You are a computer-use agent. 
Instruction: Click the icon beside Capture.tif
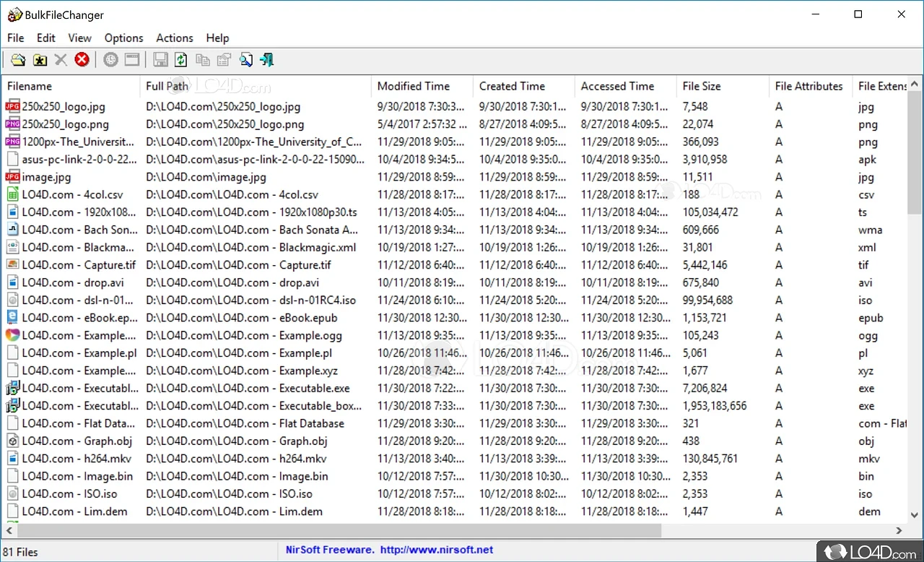pyautogui.click(x=13, y=264)
